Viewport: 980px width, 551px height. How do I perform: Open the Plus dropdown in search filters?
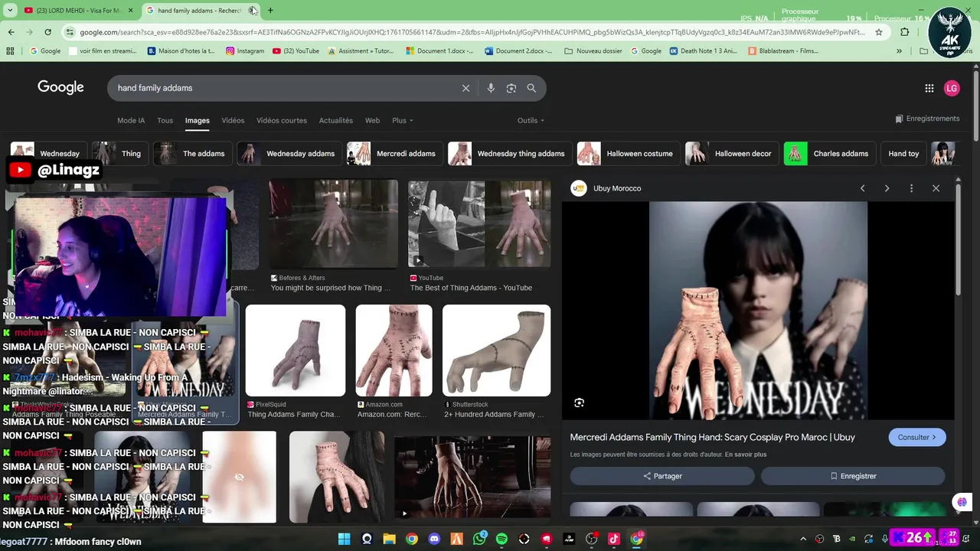pyautogui.click(x=402, y=120)
